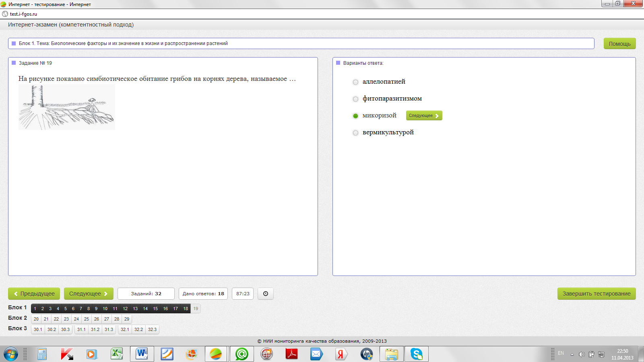The image size is (644, 362).
Task: Click the network tray icon
Action: pyautogui.click(x=601, y=354)
